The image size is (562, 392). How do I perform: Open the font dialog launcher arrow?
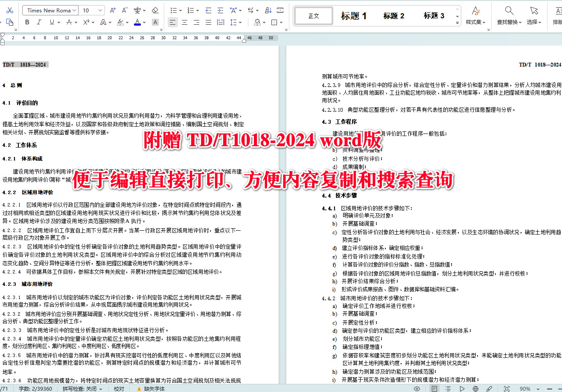[162, 30]
